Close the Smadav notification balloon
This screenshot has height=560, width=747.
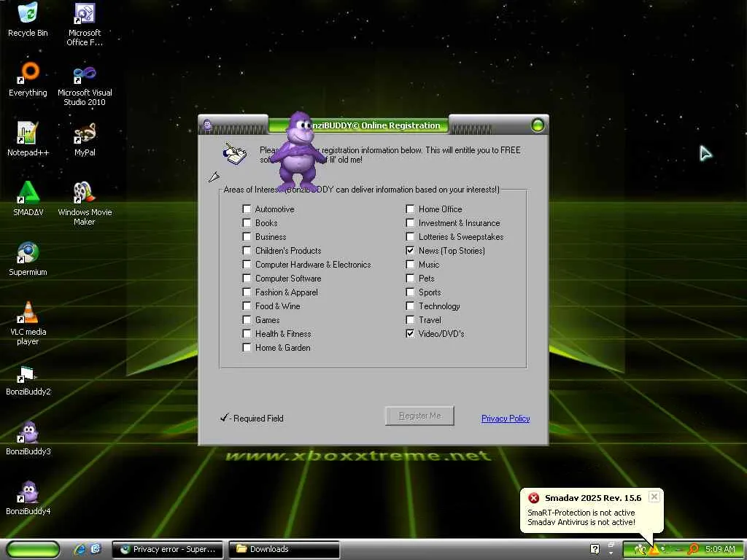654,497
